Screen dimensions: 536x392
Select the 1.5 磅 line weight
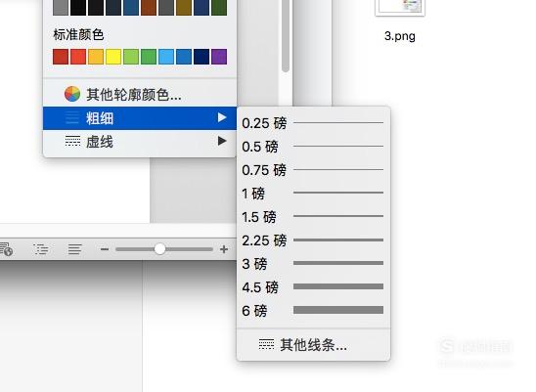(313, 217)
